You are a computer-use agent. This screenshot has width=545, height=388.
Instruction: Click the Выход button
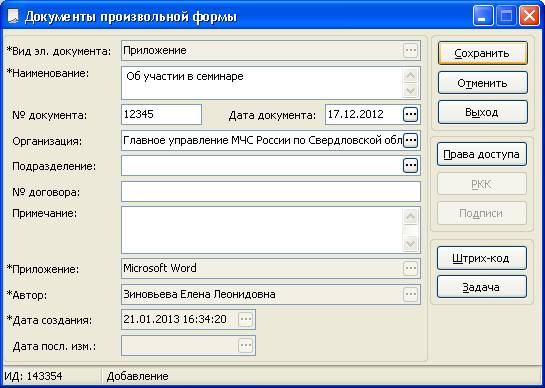pyautogui.click(x=483, y=112)
